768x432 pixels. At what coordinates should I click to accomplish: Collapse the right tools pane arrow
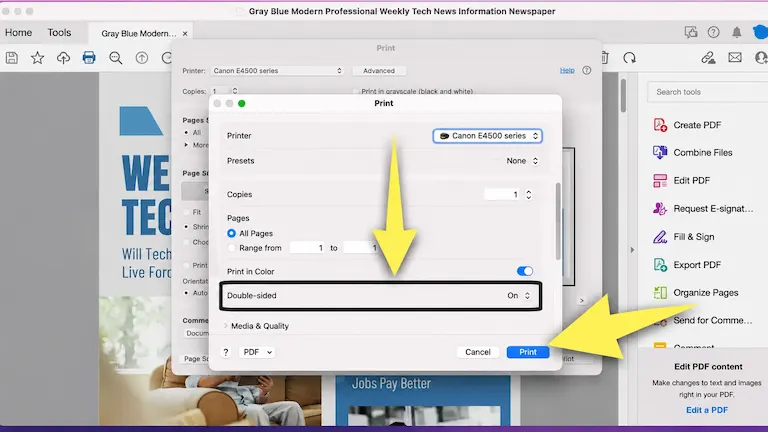632,250
